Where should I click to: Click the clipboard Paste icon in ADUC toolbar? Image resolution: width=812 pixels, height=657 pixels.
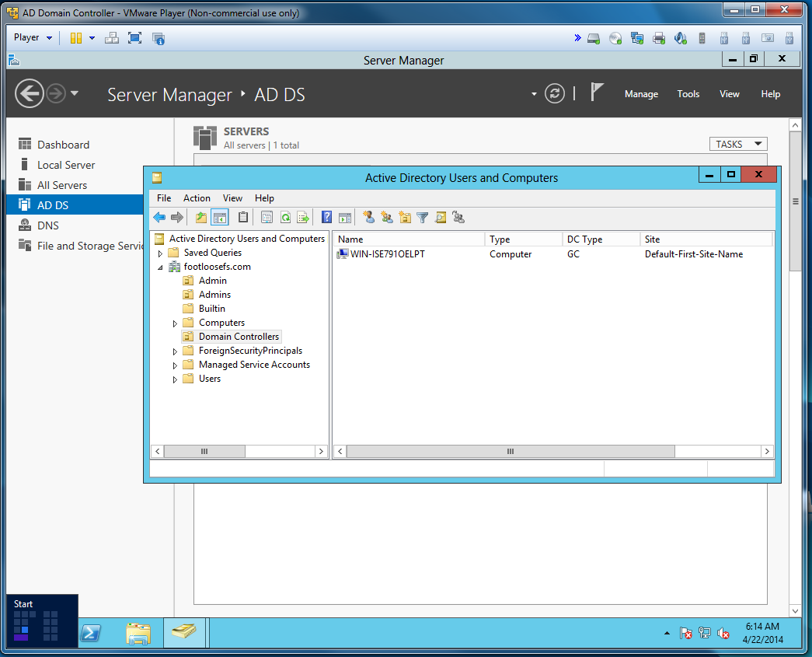(x=243, y=218)
